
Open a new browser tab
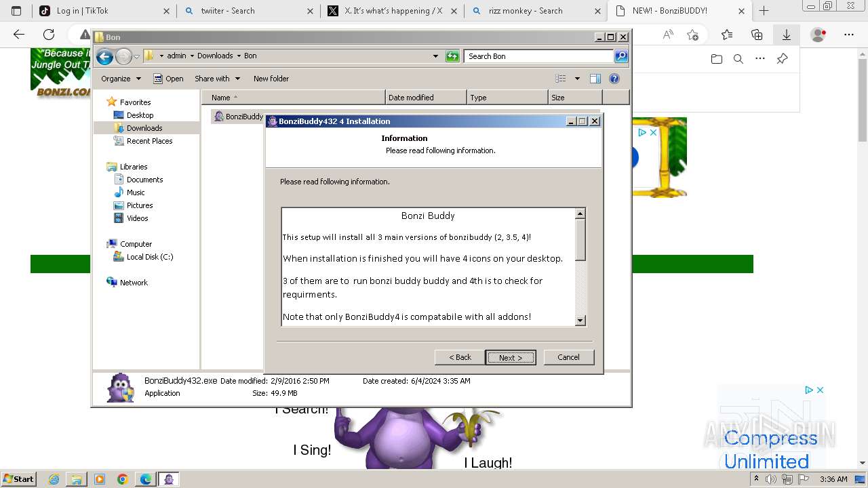tap(764, 11)
